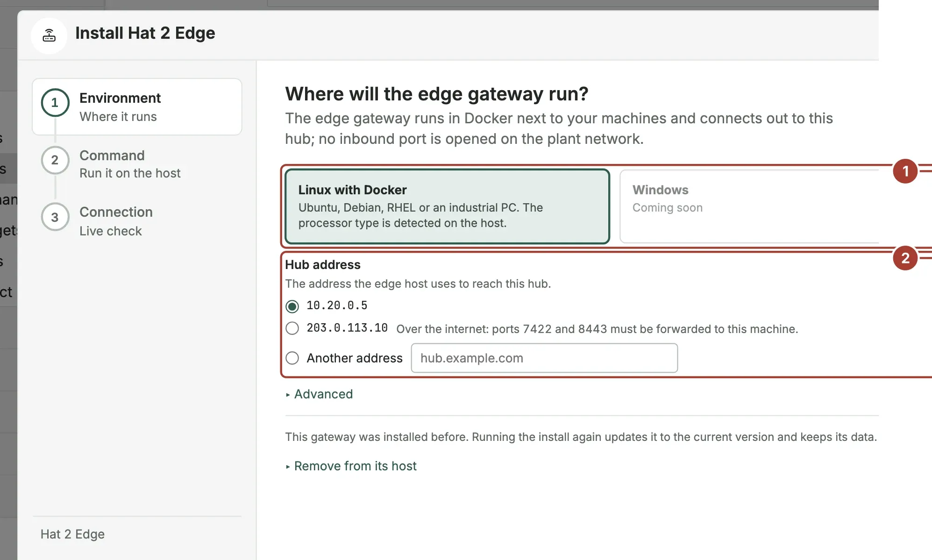The image size is (932, 560).
Task: Expand Remove from its host
Action: point(351,466)
